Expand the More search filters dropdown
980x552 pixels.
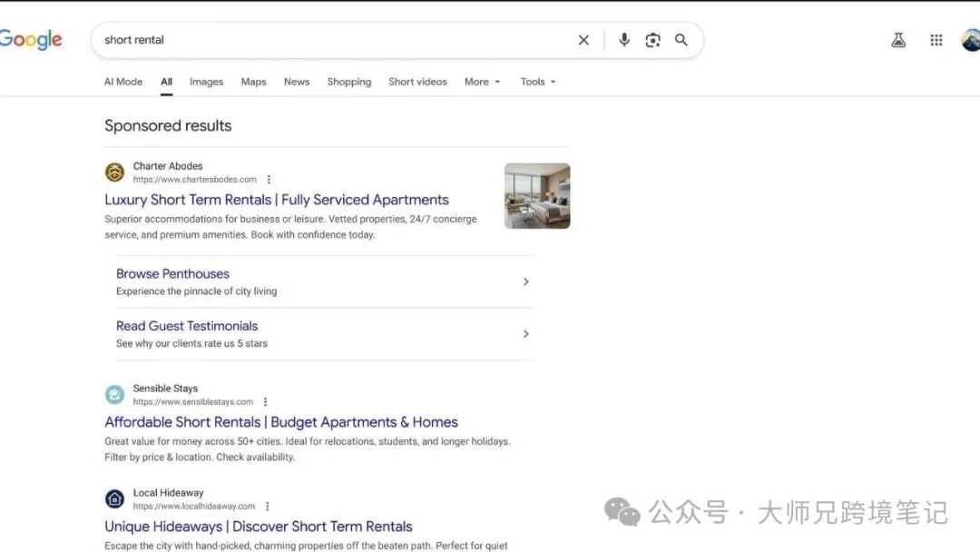[483, 82]
